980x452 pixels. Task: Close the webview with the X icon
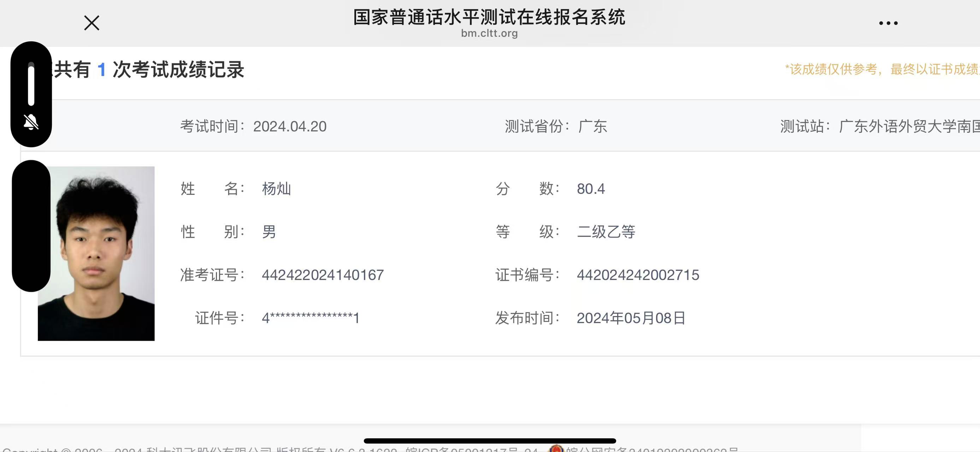92,23
